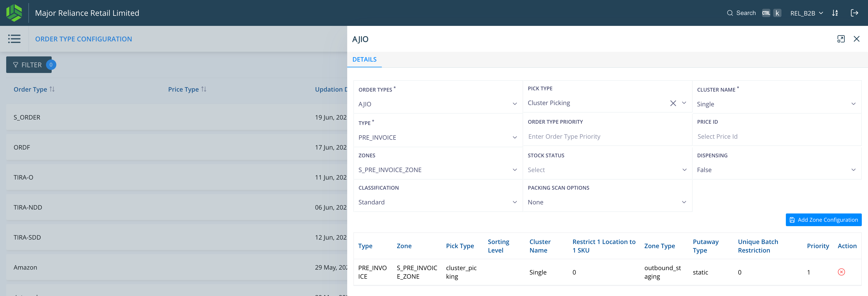Click the green app logo
868x296 pixels.
(x=14, y=13)
